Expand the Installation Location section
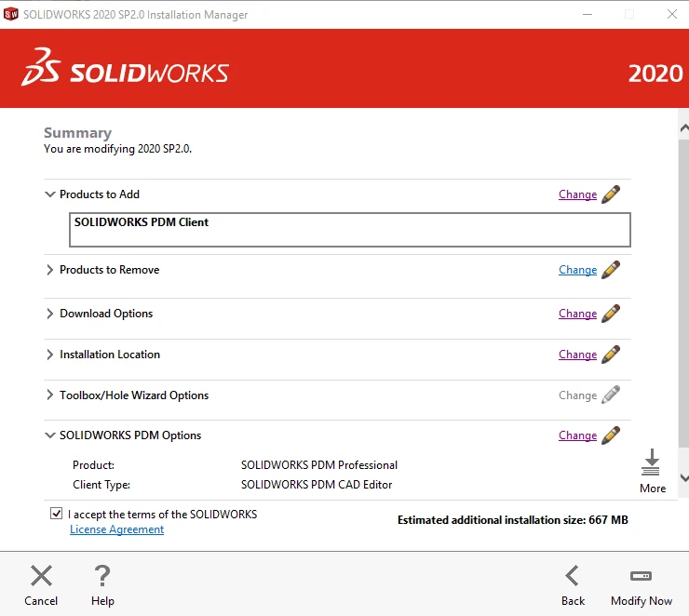Image resolution: width=689 pixels, height=616 pixels. pyautogui.click(x=50, y=355)
